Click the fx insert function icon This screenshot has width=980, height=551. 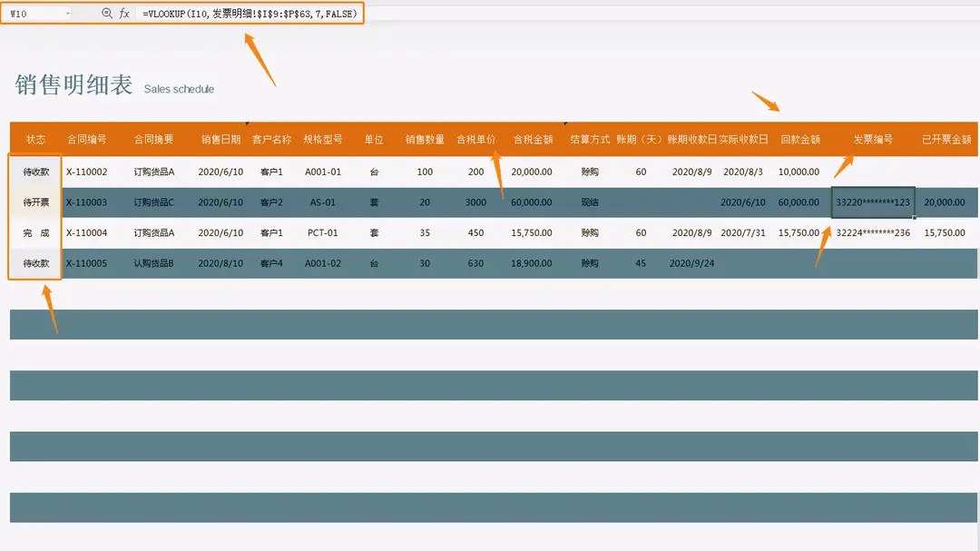pyautogui.click(x=124, y=13)
